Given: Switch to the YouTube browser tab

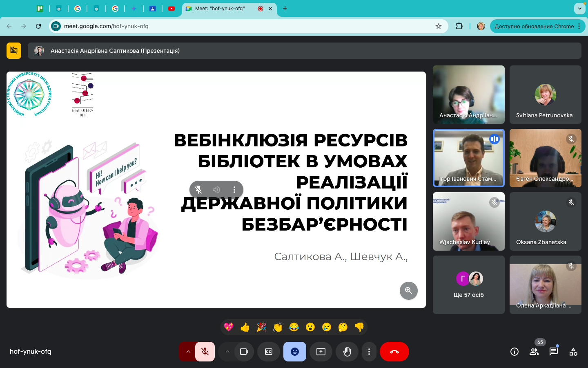Looking at the screenshot, I should tap(171, 8).
